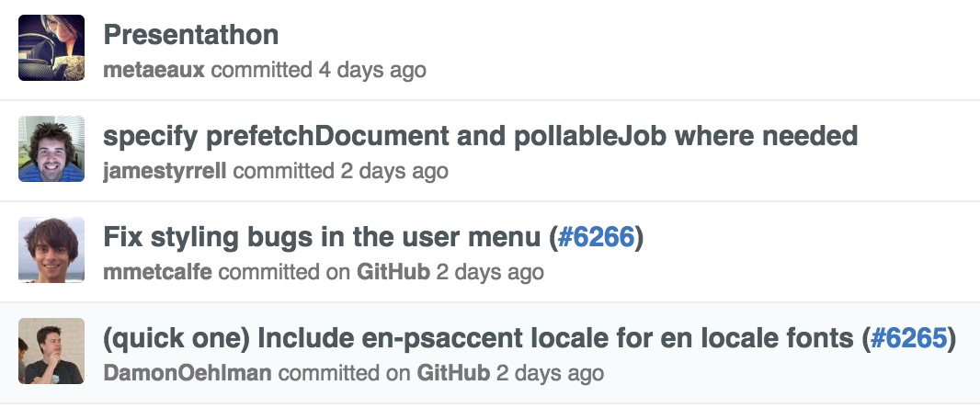Open the 'specify prefetchDocument and pollableJob' commit
This screenshot has height=408, width=980.
480,136
